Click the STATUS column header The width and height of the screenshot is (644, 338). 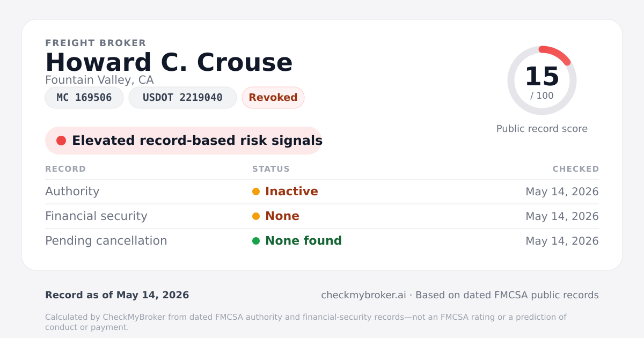(271, 169)
